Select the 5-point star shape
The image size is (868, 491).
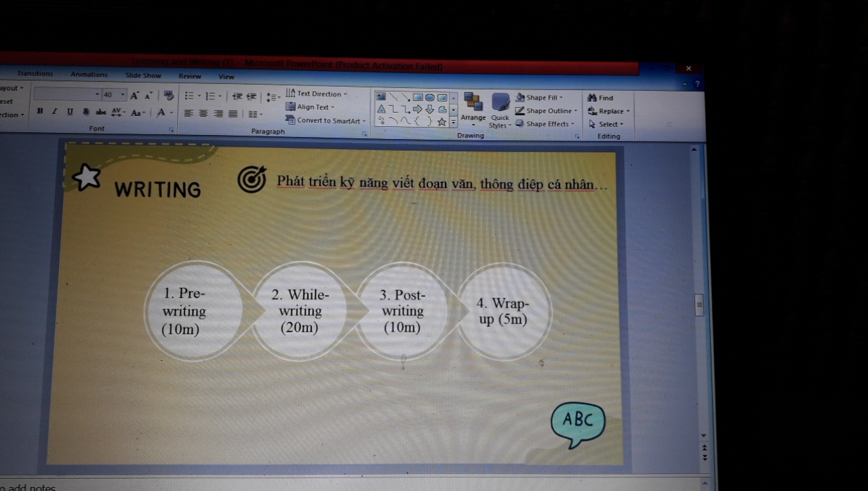coord(441,122)
